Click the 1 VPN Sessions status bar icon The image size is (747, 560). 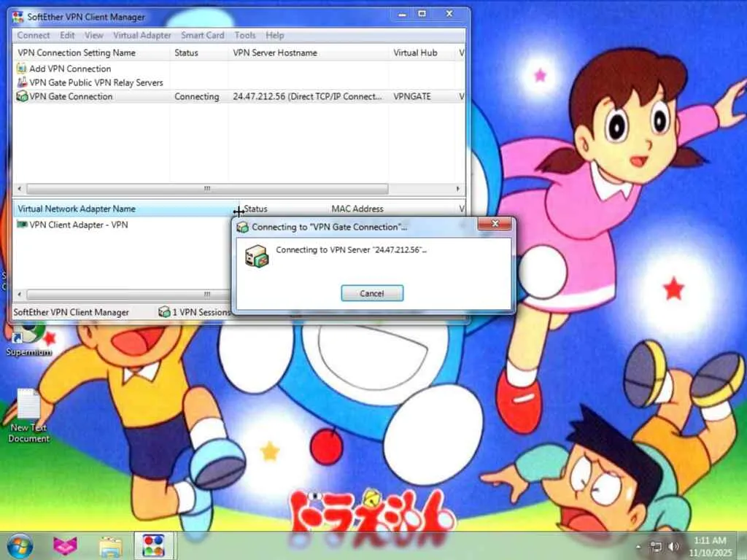(x=164, y=312)
